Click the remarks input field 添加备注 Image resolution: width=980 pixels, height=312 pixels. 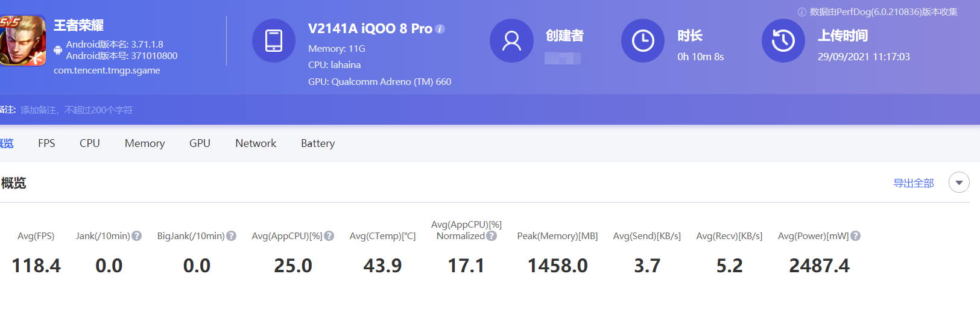tap(77, 110)
